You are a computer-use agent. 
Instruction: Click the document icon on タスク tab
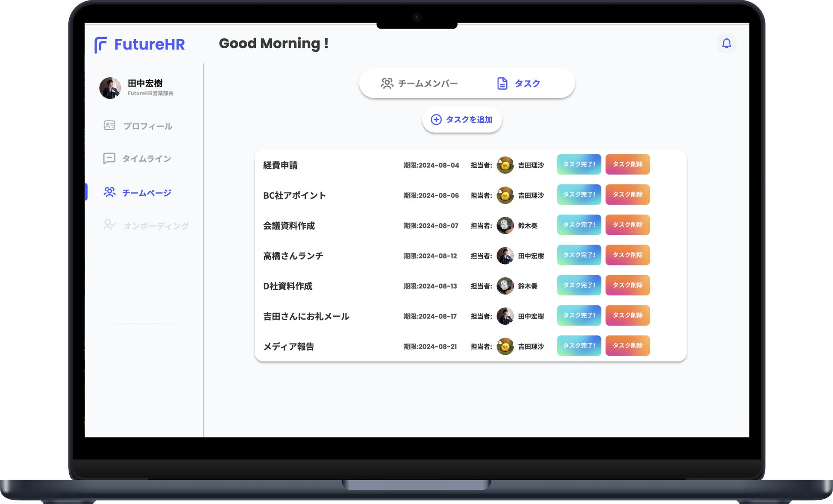(x=502, y=83)
